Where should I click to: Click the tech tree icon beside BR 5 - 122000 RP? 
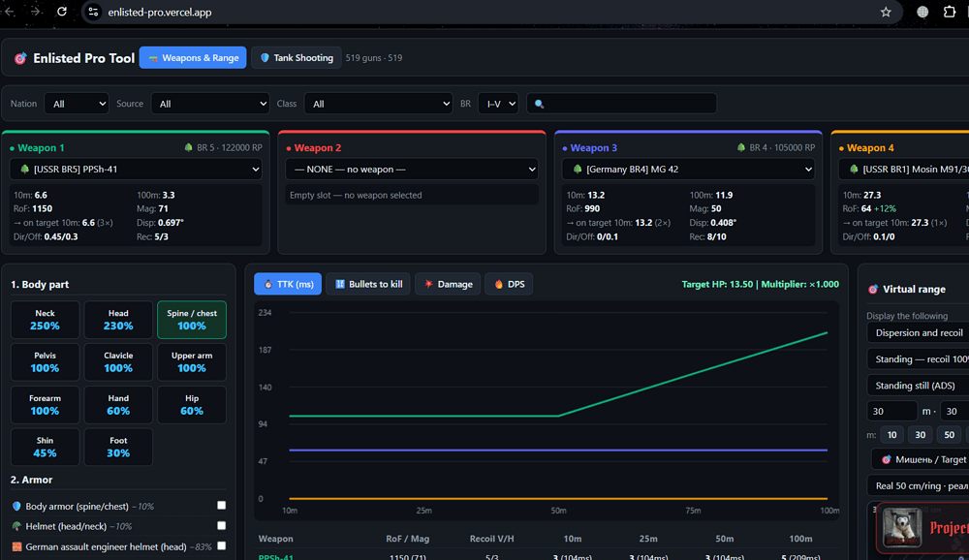point(189,147)
